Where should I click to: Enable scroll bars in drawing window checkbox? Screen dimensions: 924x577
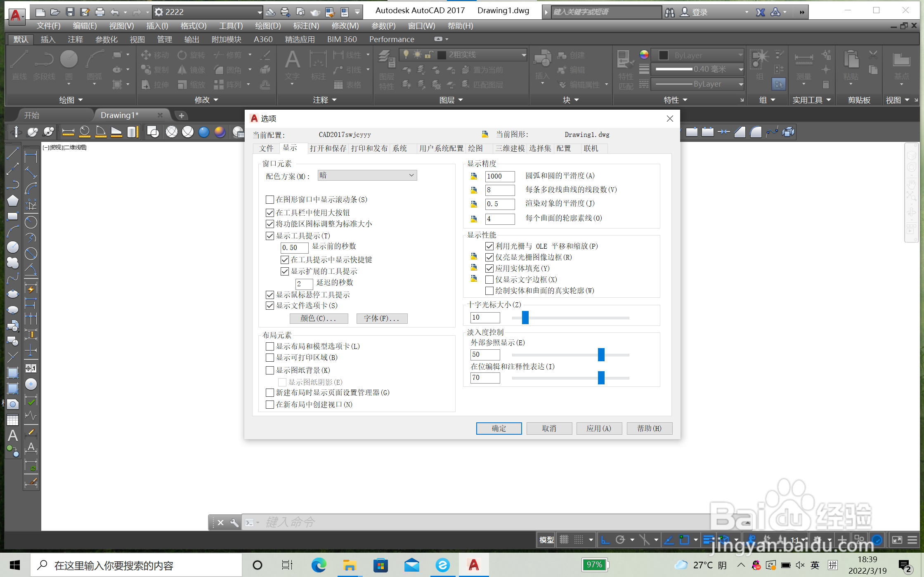(x=270, y=200)
